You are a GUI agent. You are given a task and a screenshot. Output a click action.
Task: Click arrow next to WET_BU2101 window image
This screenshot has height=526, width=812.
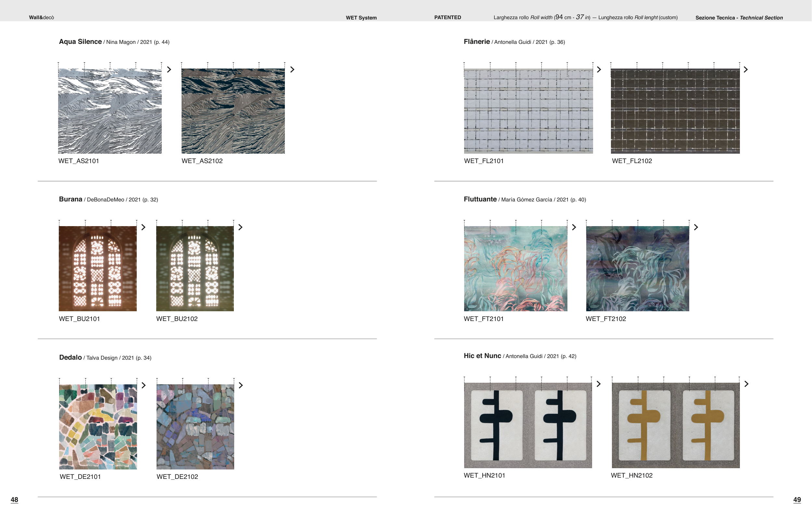click(143, 227)
